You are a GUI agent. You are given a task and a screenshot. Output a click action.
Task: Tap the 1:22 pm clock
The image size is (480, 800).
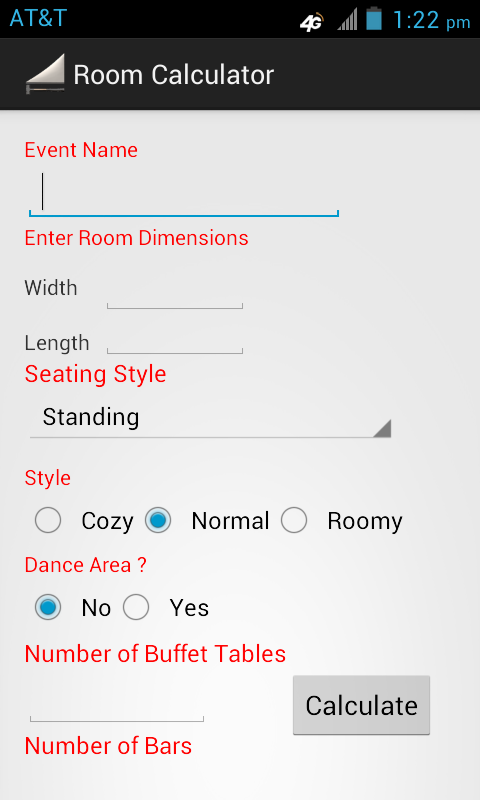431,21
